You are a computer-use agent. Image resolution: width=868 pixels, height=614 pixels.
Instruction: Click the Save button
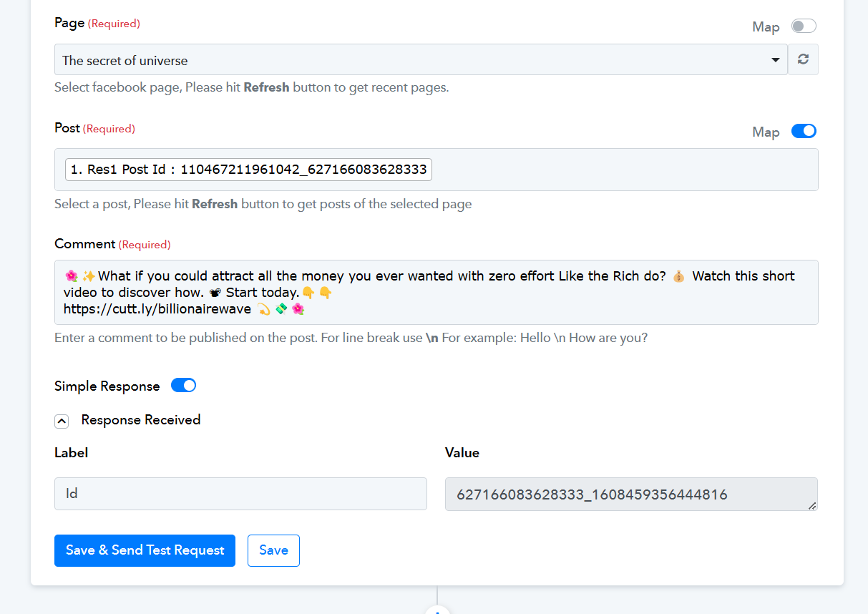[x=273, y=550]
